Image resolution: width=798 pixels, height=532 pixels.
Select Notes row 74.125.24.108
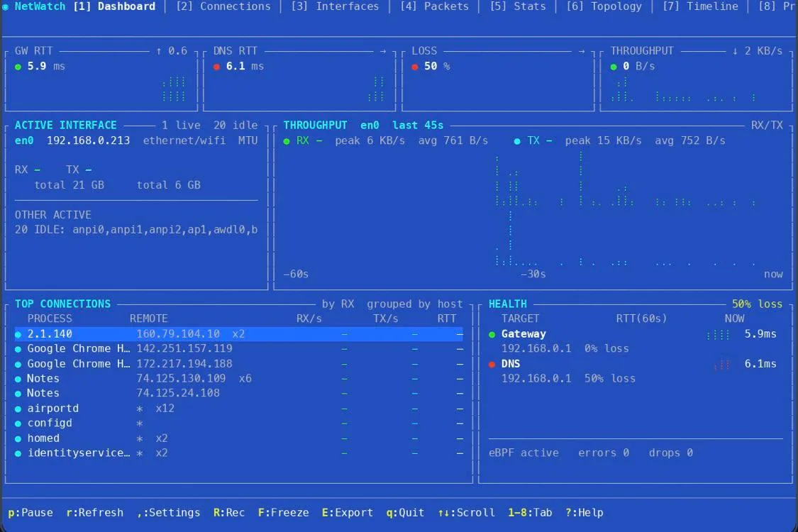[238, 394]
